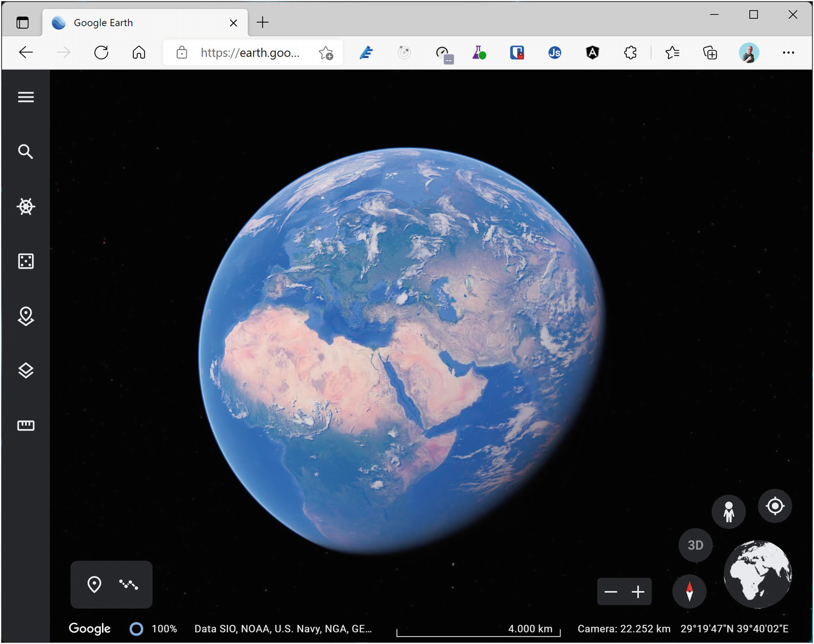Viewport: 814px width, 644px height.
Task: Launch Voyager with the ship wheel icon
Action: tap(26, 206)
